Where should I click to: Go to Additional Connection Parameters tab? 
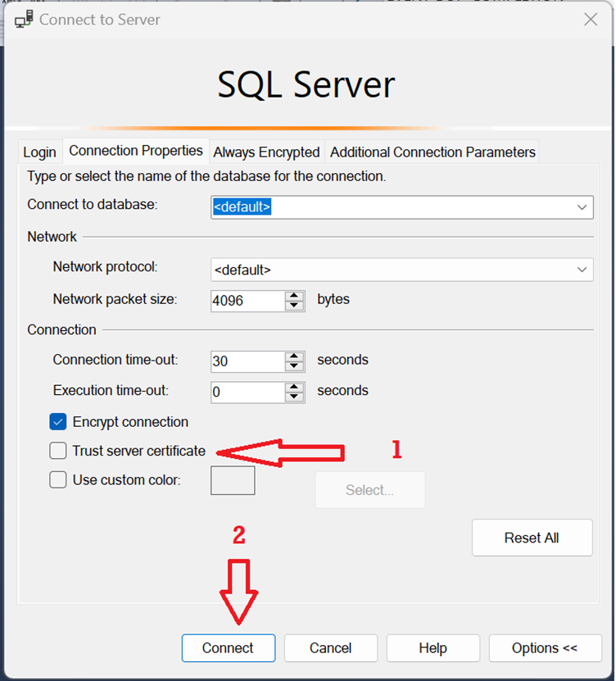[433, 152]
